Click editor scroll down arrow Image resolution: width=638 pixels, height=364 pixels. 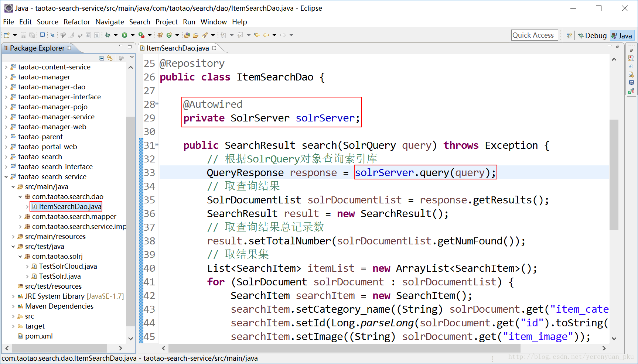coord(614,339)
